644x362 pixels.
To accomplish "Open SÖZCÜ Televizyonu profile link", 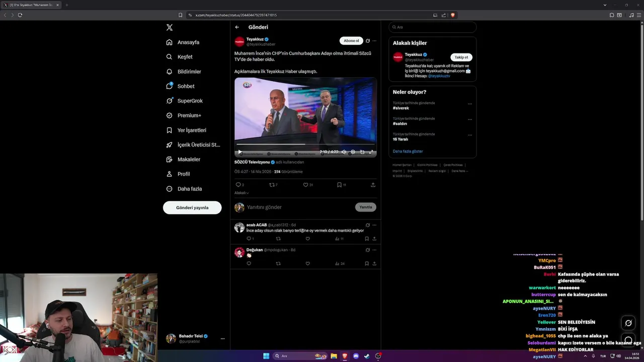I will pos(252,162).
